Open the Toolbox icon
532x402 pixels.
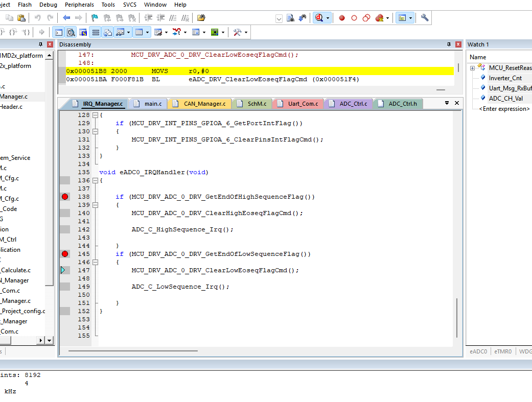[238, 32]
